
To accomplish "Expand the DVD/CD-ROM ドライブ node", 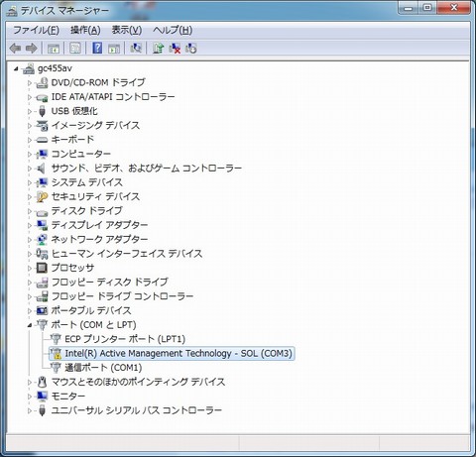I will click(30, 82).
